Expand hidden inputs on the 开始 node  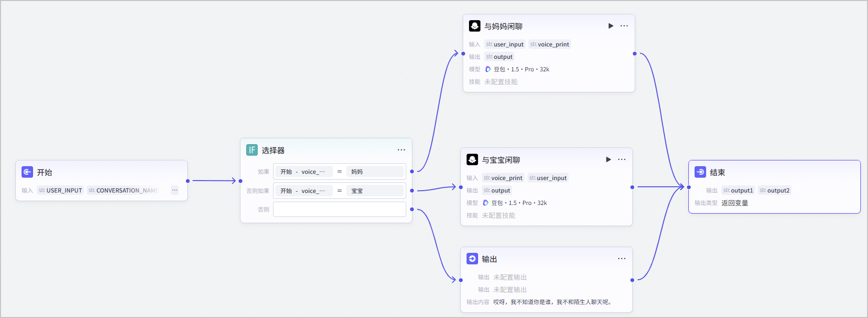click(x=175, y=190)
